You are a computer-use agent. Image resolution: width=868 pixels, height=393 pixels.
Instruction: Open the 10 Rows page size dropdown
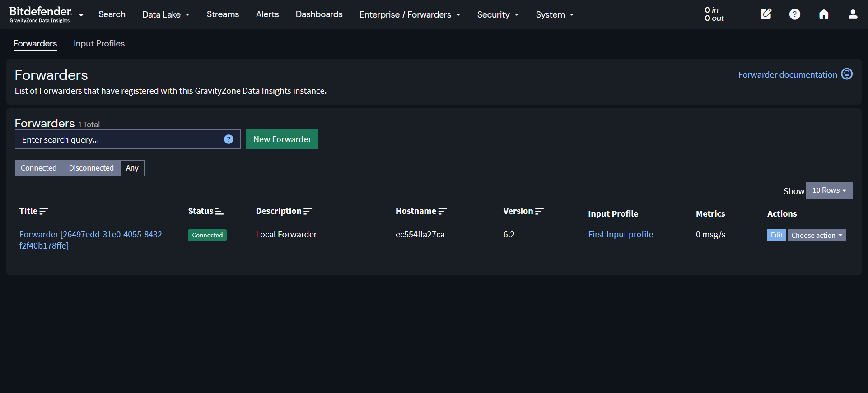pyautogui.click(x=830, y=190)
